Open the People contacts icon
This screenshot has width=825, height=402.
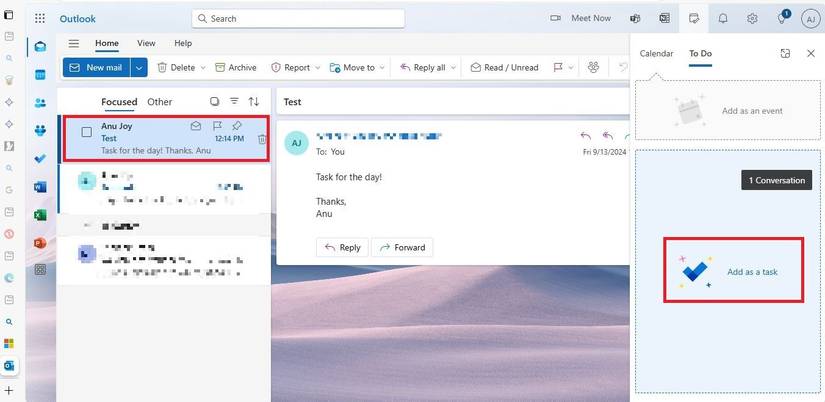coord(41,102)
